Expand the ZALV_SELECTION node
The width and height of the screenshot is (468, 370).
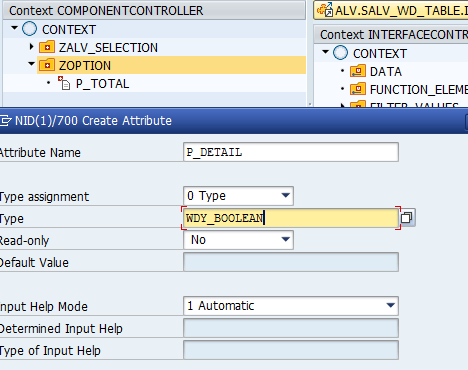(x=32, y=47)
